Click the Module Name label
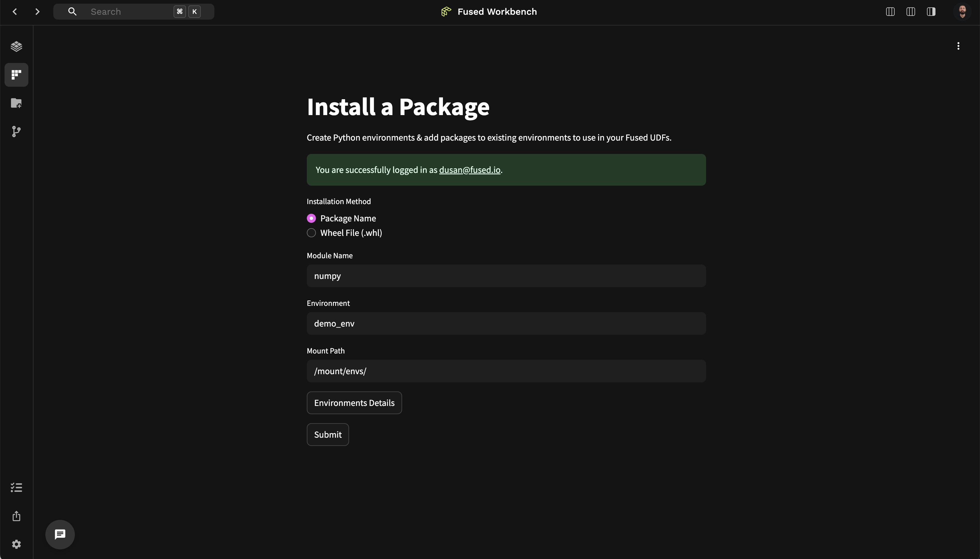This screenshot has height=559, width=980. pos(330,256)
